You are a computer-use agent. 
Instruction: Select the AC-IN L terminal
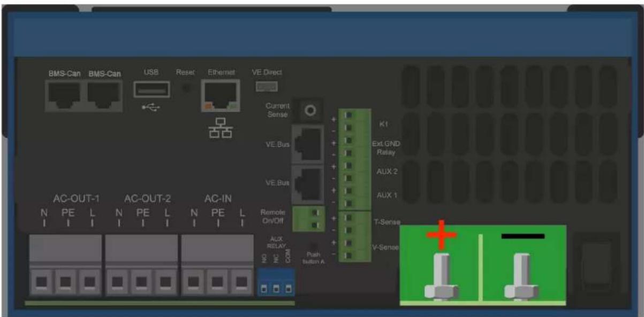coord(241,282)
